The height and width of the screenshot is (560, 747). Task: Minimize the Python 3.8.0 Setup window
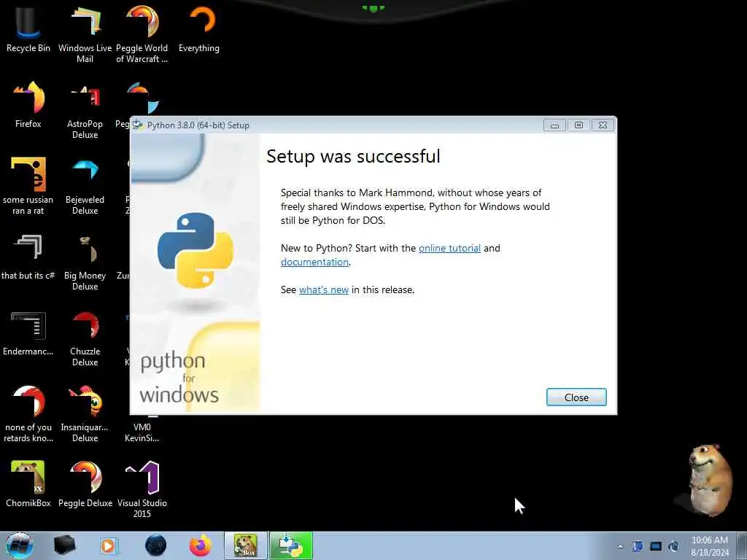[x=554, y=125]
